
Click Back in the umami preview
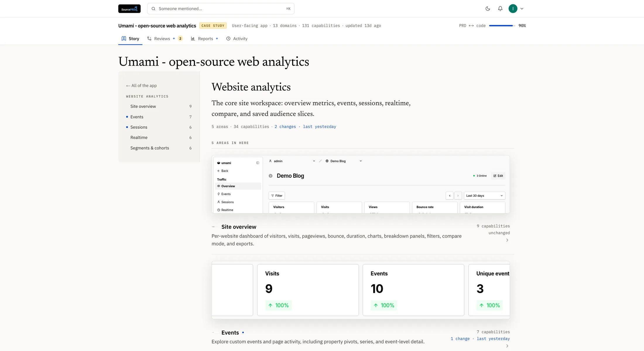[223, 171]
